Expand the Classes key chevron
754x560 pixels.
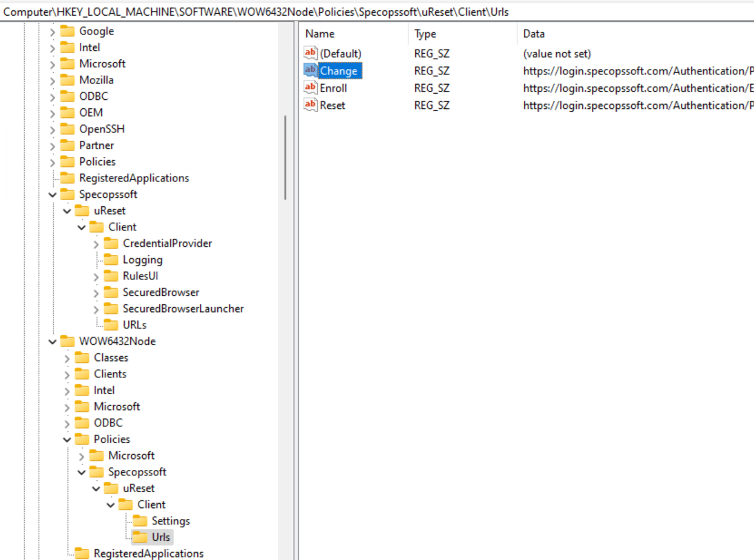click(67, 358)
